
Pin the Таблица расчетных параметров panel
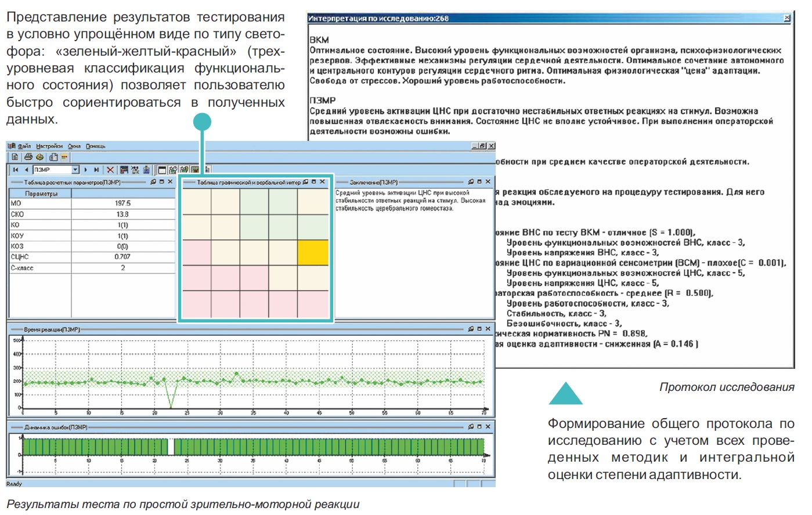pos(153,182)
